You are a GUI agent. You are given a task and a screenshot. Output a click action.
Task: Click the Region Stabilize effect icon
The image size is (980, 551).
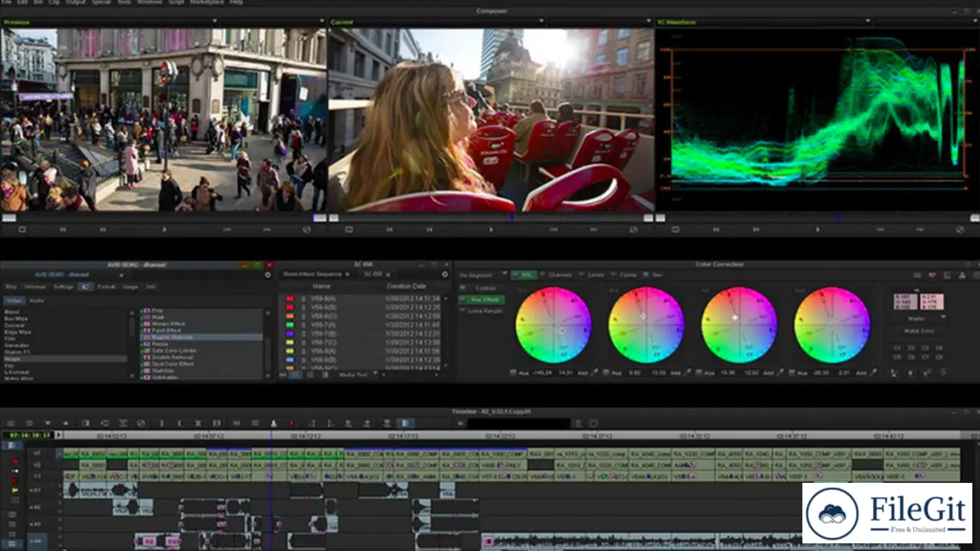point(147,337)
